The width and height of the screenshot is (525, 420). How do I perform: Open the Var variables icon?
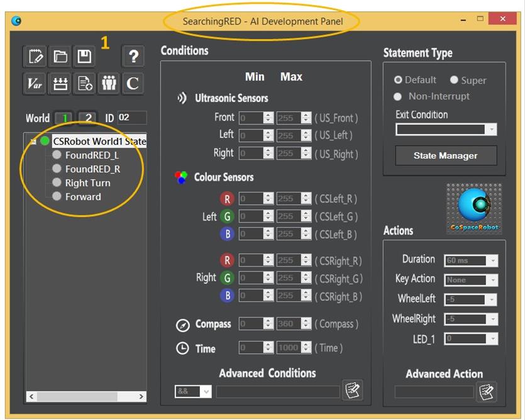[35, 84]
